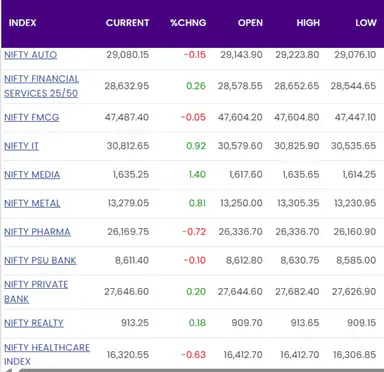Select NIFTY PSU BANK high value 8,630.75
The height and width of the screenshot is (372, 384).
point(300,260)
